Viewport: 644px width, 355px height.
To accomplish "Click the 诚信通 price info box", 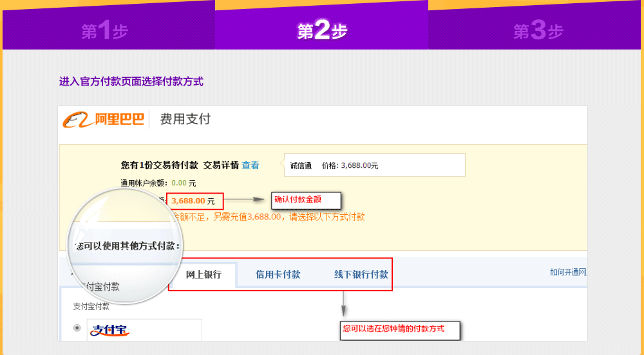I will 374,165.
